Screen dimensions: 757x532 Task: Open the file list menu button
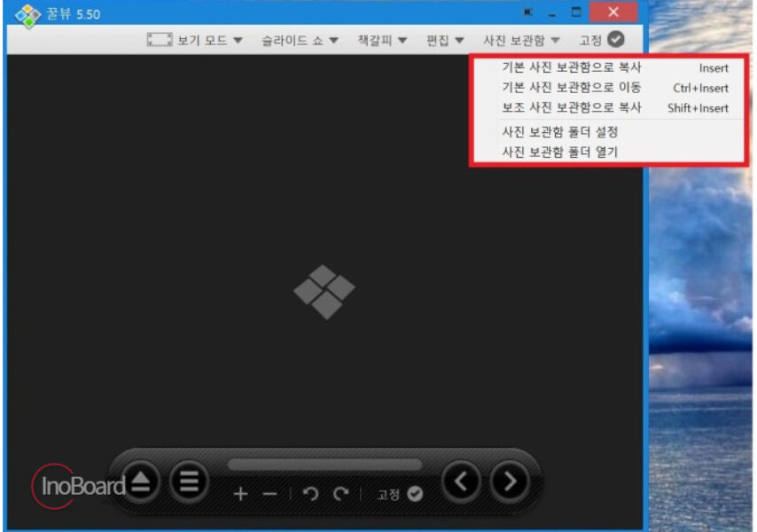[x=189, y=481]
